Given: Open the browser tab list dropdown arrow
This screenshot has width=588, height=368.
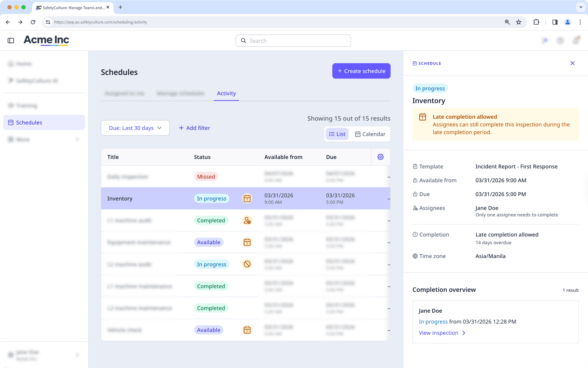Looking at the screenshot, I should (581, 7).
